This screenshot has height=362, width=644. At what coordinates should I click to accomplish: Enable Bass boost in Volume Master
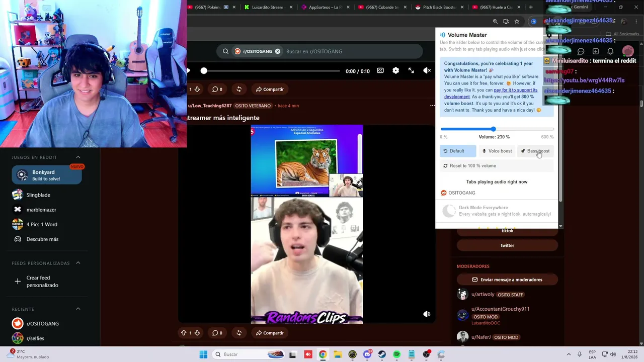pyautogui.click(x=535, y=151)
